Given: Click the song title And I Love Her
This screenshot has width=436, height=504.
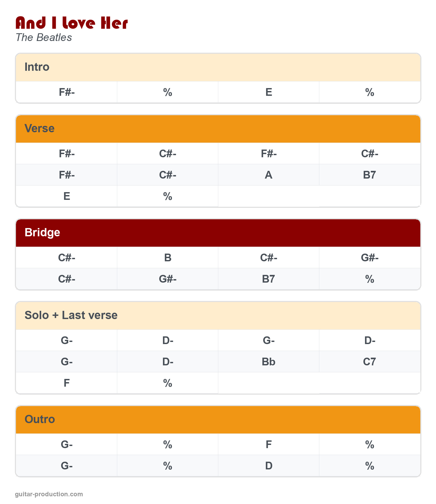Looking at the screenshot, I should click(72, 23).
